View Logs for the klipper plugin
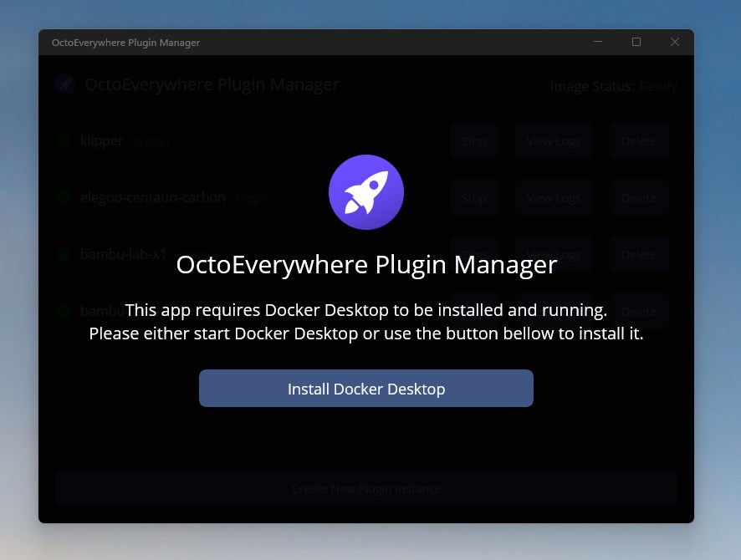This screenshot has width=741, height=560. click(x=553, y=141)
